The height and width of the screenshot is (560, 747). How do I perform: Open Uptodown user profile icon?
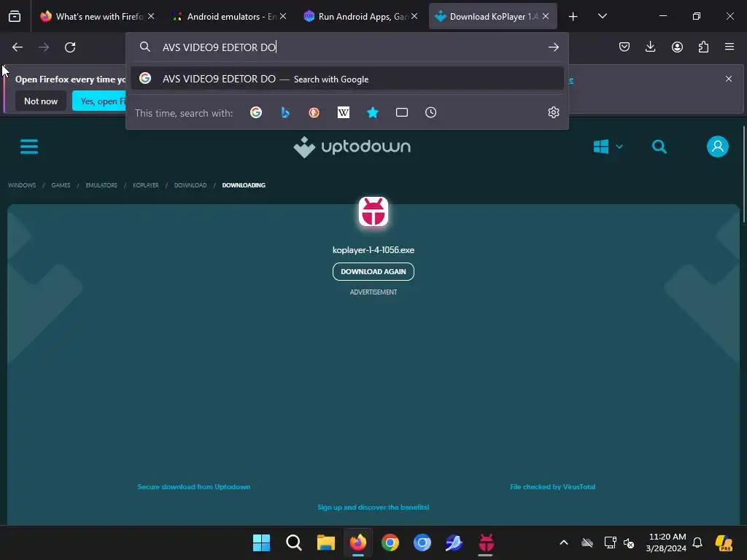(718, 147)
